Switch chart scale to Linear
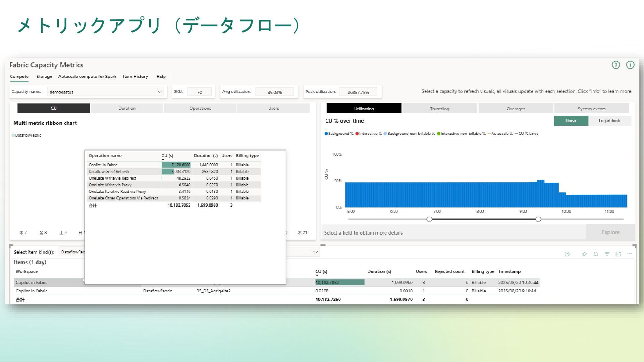 click(x=571, y=121)
